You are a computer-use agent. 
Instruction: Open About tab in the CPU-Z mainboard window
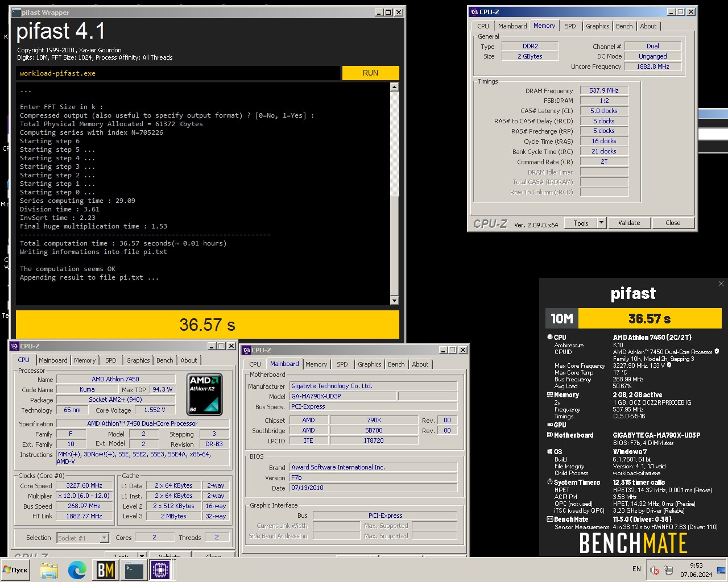pyautogui.click(x=420, y=364)
